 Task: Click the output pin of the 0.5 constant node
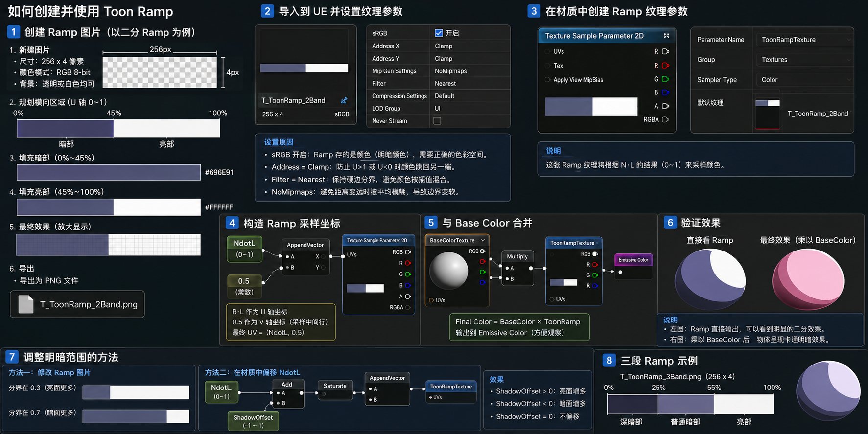[263, 282]
